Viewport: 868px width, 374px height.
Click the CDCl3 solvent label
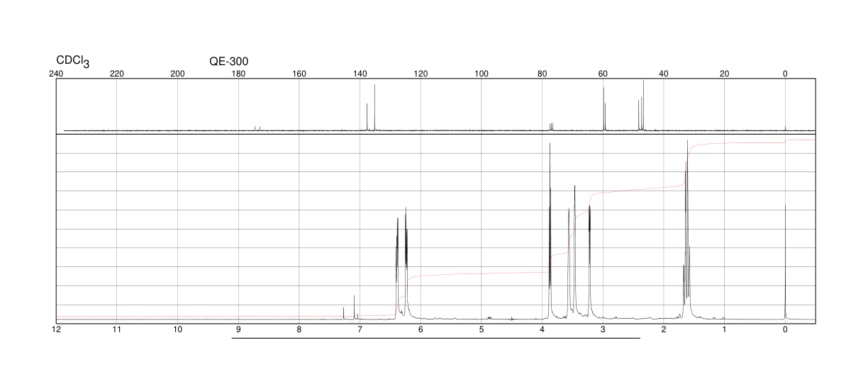[73, 62]
